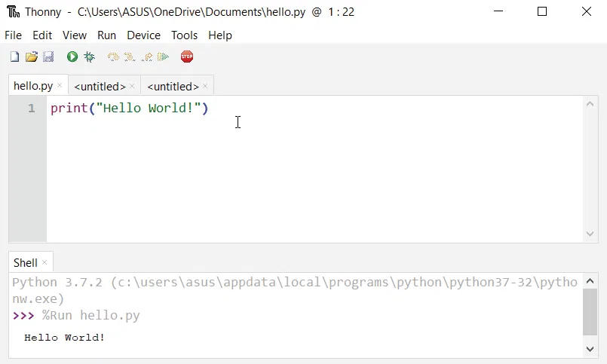Expand the Tools menu

(184, 35)
